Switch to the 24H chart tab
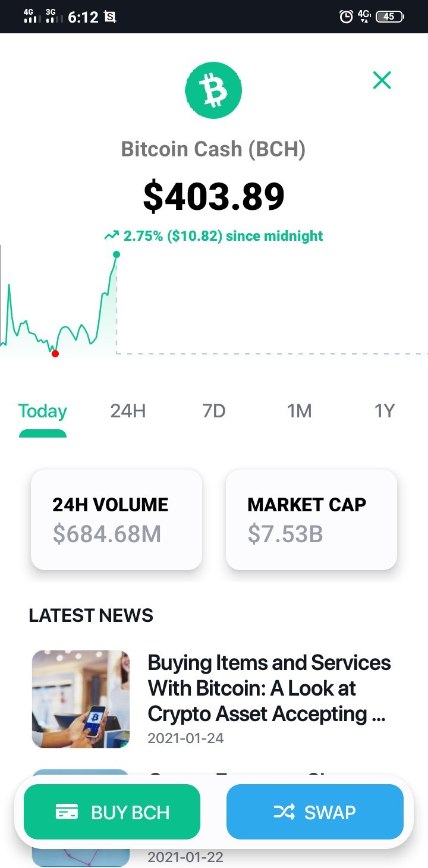Viewport: 428px width, 868px height. point(128,411)
